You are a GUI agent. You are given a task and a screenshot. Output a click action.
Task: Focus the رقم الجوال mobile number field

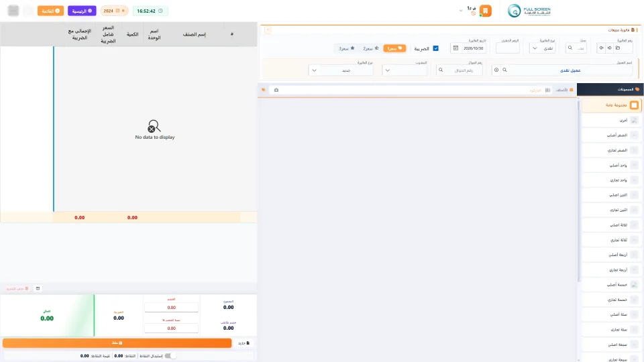tap(459, 70)
